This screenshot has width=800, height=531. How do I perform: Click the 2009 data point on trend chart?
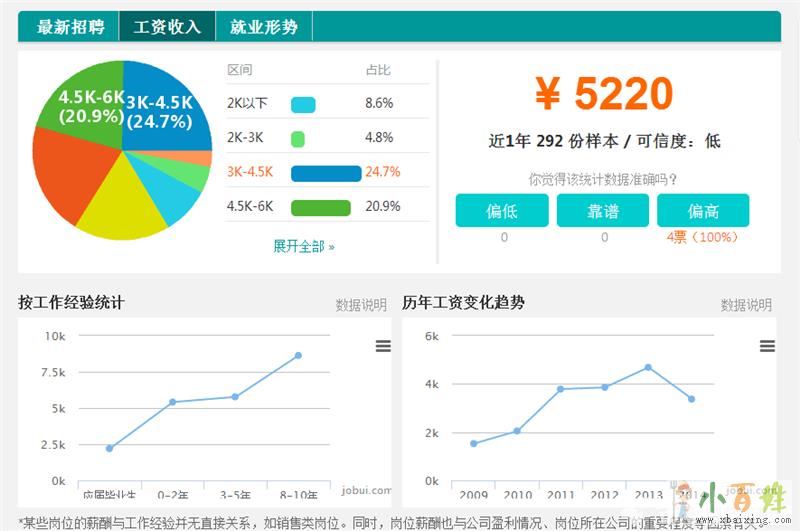pyautogui.click(x=473, y=443)
